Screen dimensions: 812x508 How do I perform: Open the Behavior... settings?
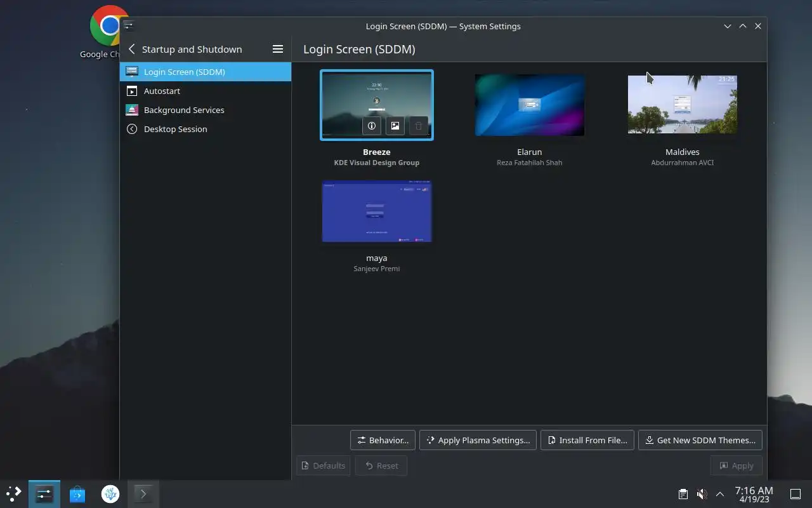(383, 440)
